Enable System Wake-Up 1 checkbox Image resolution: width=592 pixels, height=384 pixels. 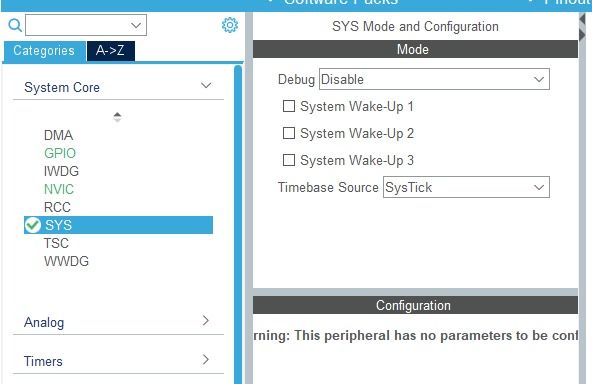[x=289, y=106]
